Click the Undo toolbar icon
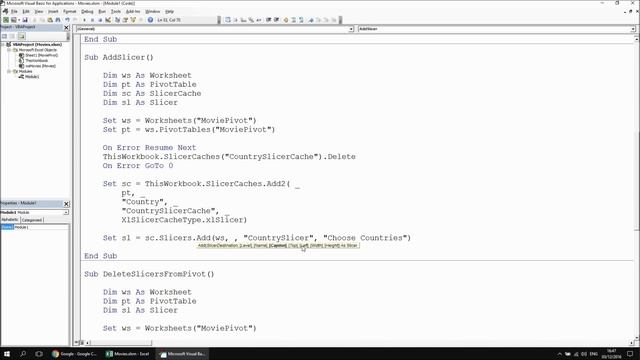This screenshot has width=640, height=360. (x=67, y=20)
